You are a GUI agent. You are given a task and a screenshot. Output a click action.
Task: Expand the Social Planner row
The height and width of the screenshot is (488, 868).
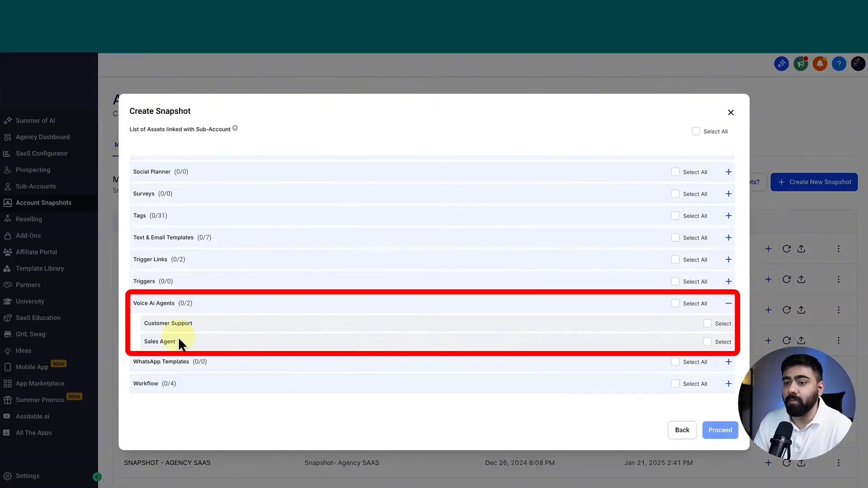[x=728, y=172]
